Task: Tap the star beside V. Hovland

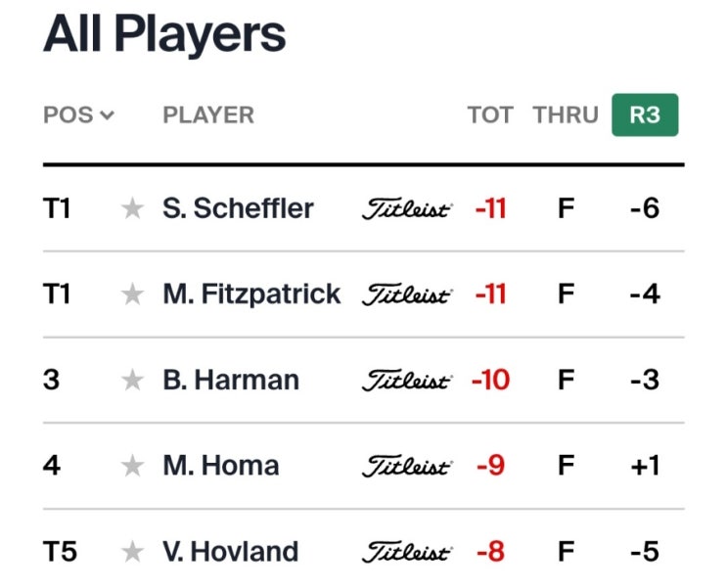Action: pyautogui.click(x=133, y=552)
